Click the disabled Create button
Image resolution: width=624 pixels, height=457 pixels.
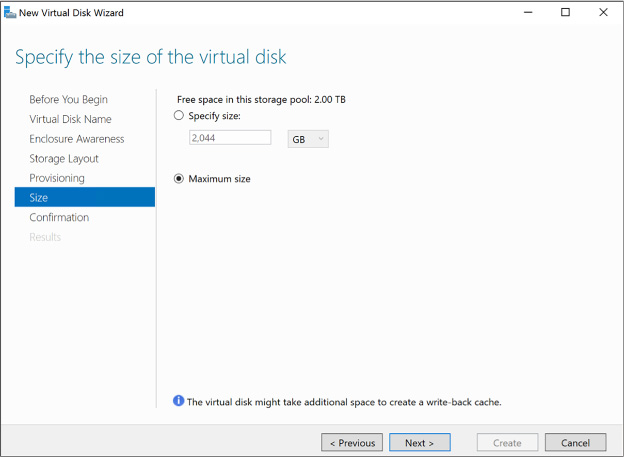(x=507, y=443)
